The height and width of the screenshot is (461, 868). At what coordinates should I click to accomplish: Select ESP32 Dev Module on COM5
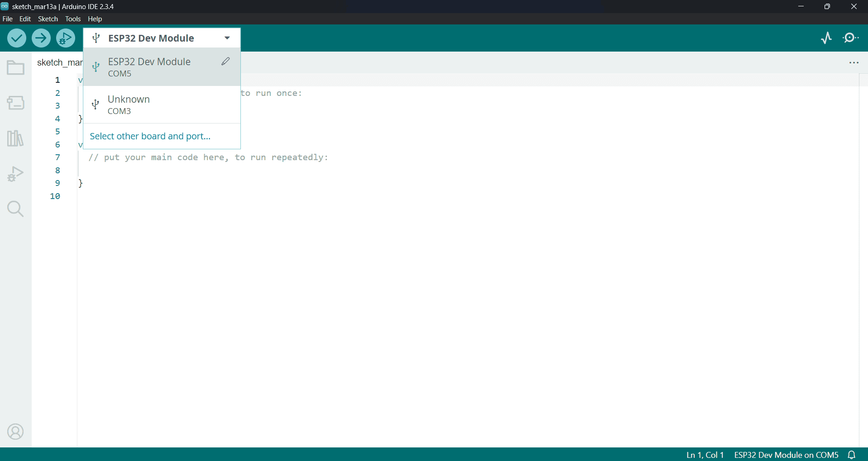162,67
